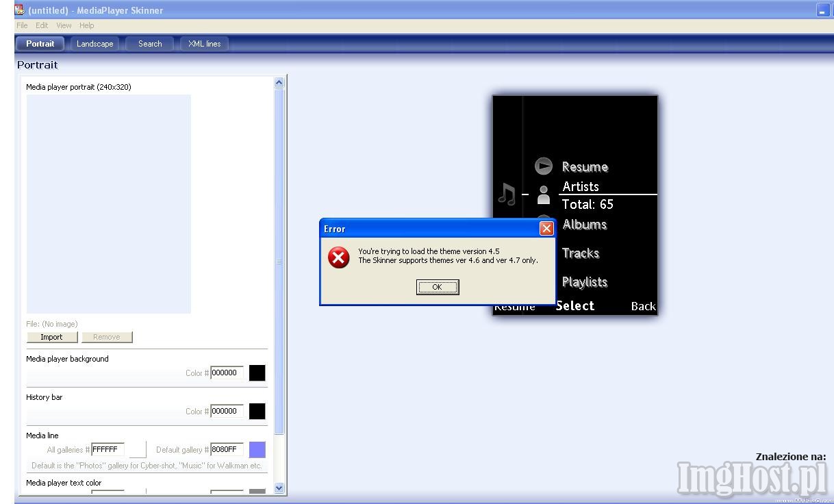The height and width of the screenshot is (504, 834).
Task: Open the View menu
Action: click(64, 25)
